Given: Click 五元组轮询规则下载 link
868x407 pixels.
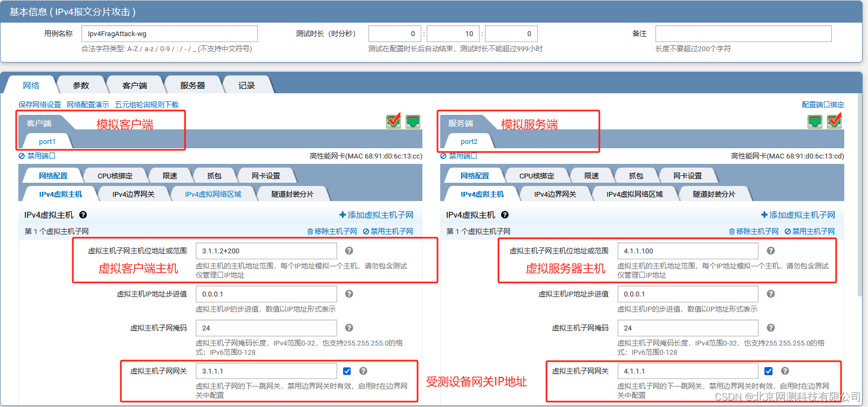Looking at the screenshot, I should (x=147, y=105).
